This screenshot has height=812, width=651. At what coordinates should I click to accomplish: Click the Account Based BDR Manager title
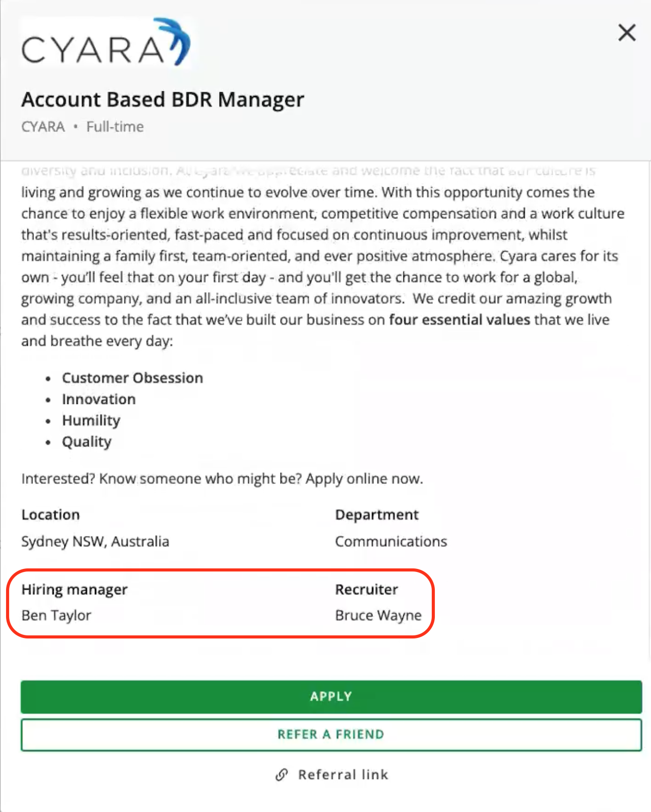pyautogui.click(x=162, y=99)
